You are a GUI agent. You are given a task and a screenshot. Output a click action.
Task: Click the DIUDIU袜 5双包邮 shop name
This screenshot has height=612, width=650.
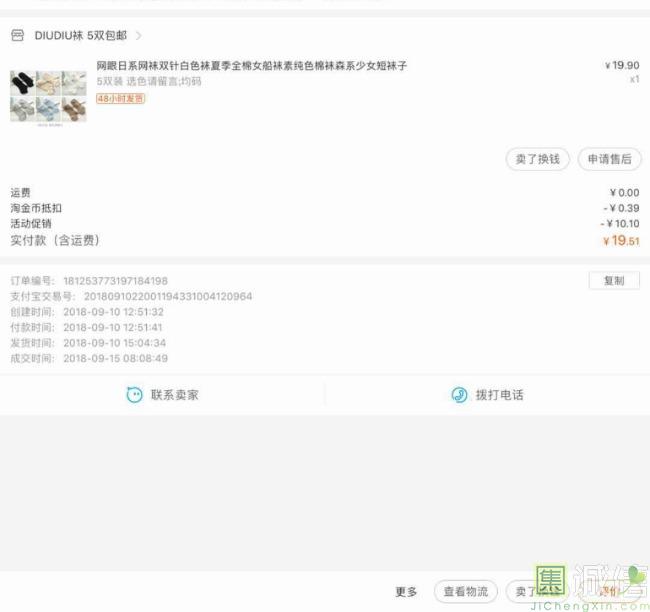(81, 36)
